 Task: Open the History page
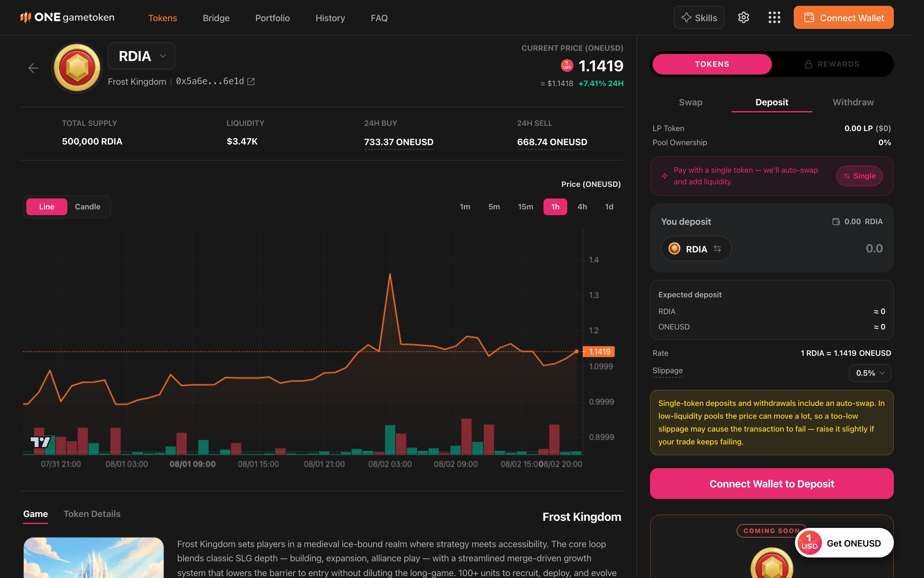coord(330,18)
